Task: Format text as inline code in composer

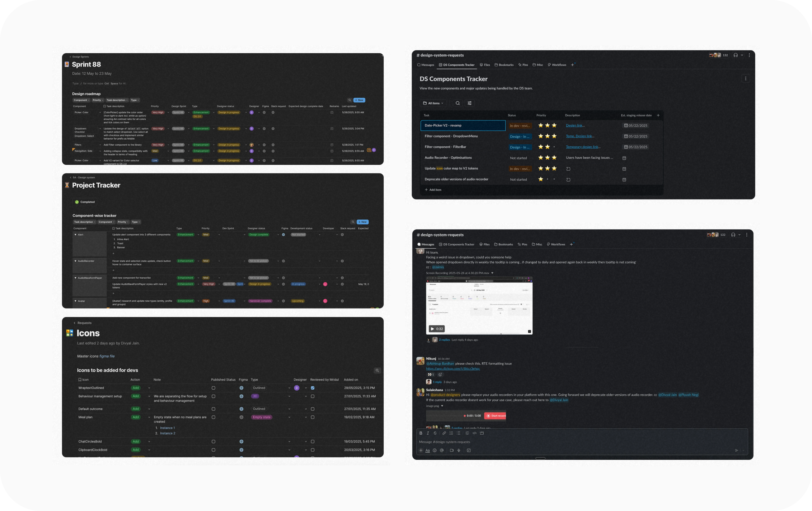Action: (474, 433)
